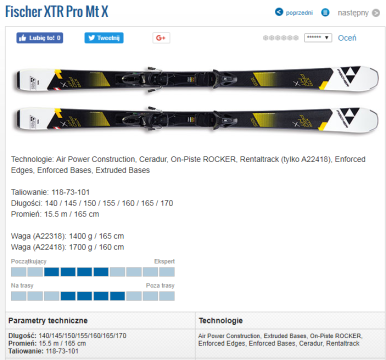Click the 'Fischer XTR Pro Mt X' title
386x360 pixels.
point(57,11)
